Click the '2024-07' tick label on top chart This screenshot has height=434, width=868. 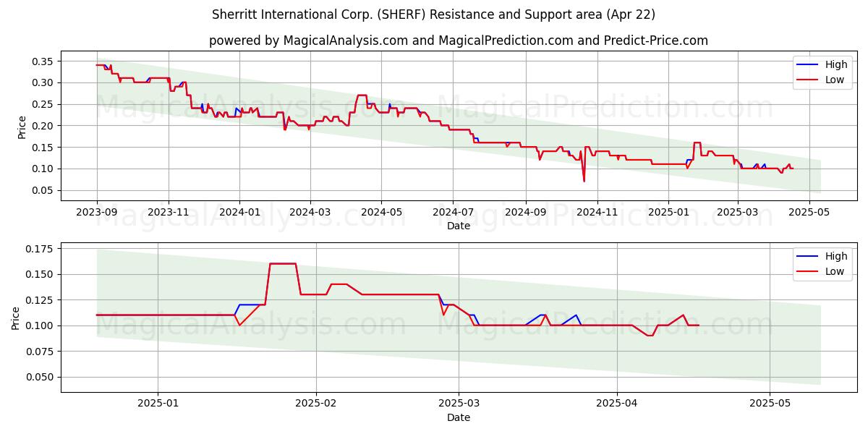click(x=453, y=212)
